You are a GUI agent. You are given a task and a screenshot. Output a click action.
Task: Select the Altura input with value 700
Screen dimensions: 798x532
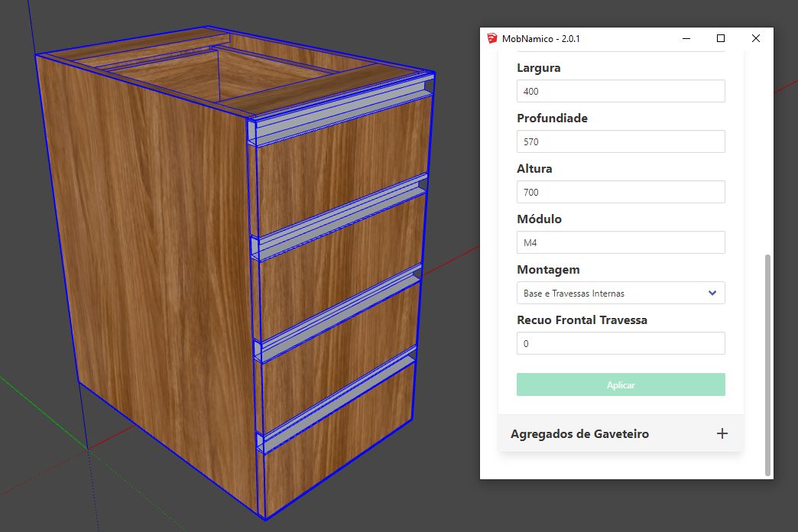(620, 192)
